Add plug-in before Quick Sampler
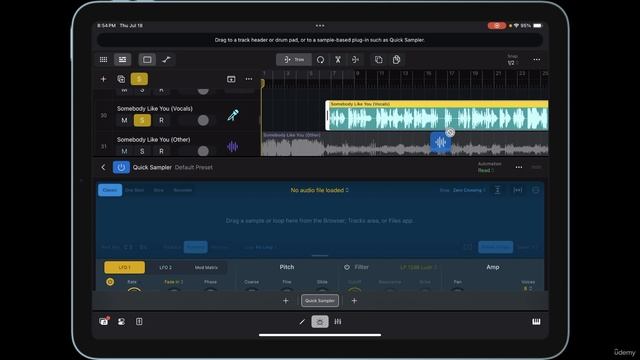Screen dimensions: 640x360 pos(286,301)
